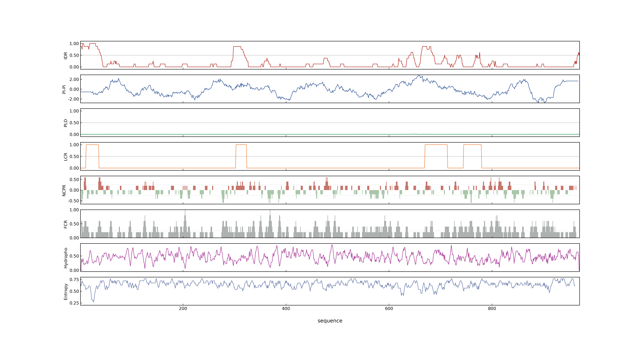Click the 0.00 tick of the Hydropho panel
This screenshot has height=343, width=644.
(x=74, y=270)
